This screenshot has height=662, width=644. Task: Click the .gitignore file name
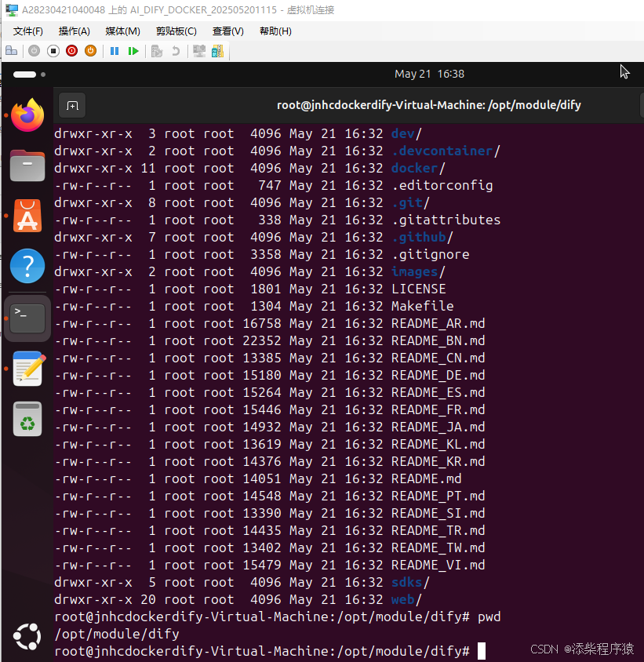[x=431, y=255]
